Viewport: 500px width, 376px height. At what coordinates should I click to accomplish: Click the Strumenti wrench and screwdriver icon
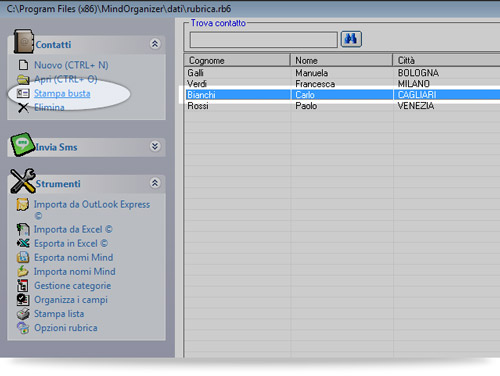coord(23,181)
